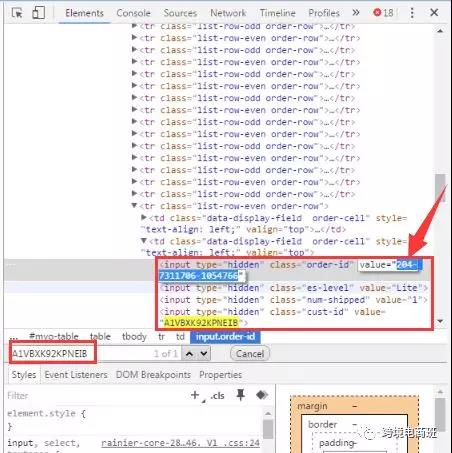The image size is (452, 453).
Task: Select the input es-level value Lite line
Action: (294, 288)
